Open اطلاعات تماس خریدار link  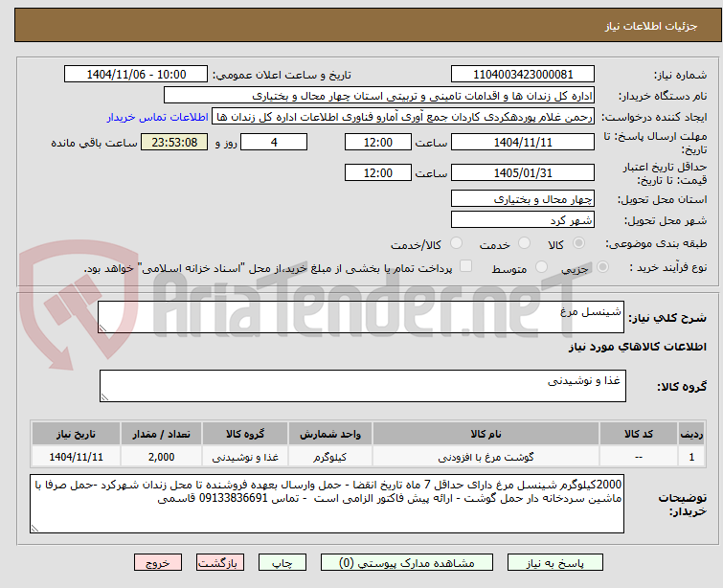[x=158, y=117]
